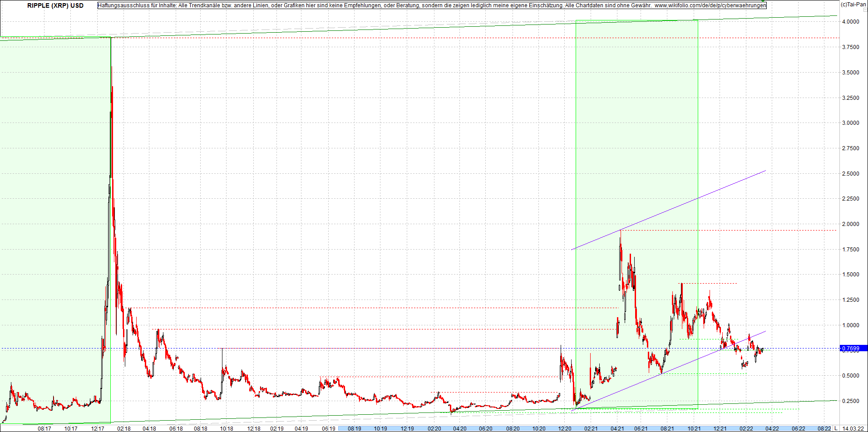Click the 12 20 date axis label

click(565, 428)
